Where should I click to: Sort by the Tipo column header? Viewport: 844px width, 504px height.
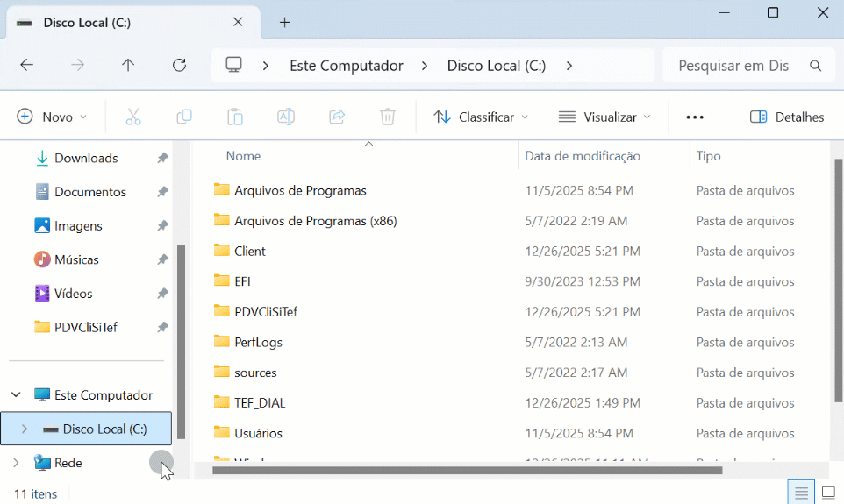pos(708,156)
